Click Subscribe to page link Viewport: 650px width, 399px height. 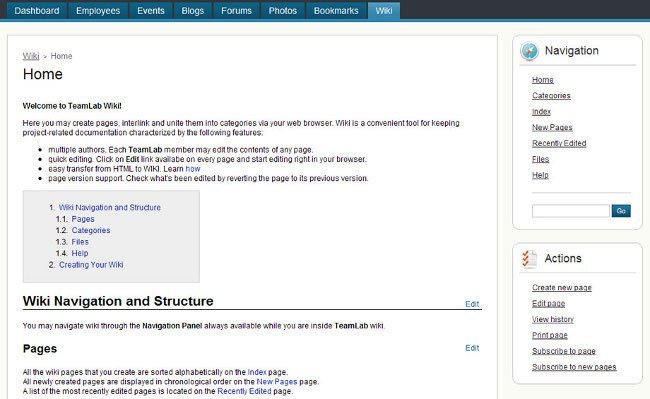click(564, 351)
